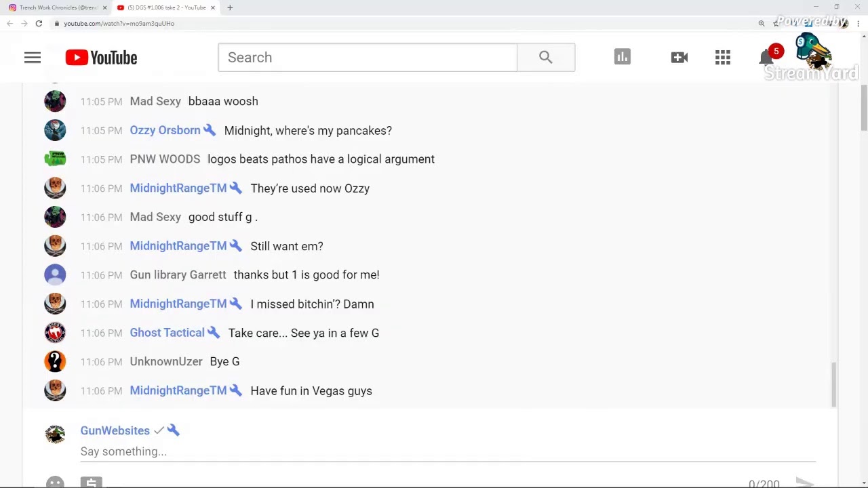868x488 pixels.
Task: Click Ghost Tactical's avatar thumbnail
Action: click(x=55, y=333)
